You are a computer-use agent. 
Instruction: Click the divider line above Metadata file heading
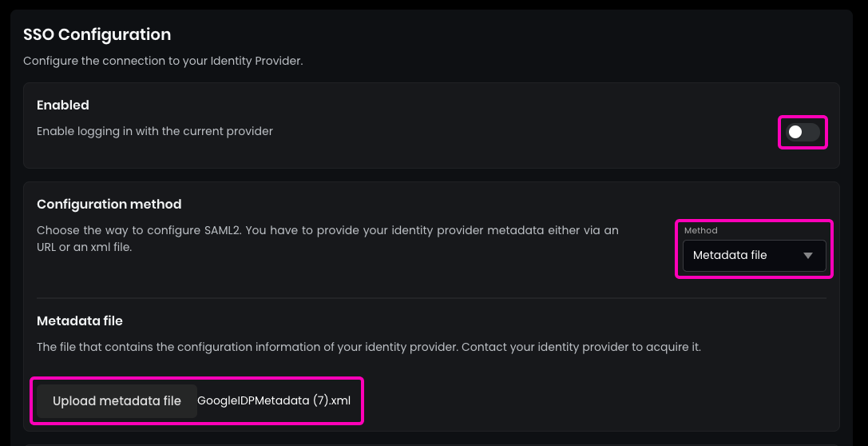point(431,298)
